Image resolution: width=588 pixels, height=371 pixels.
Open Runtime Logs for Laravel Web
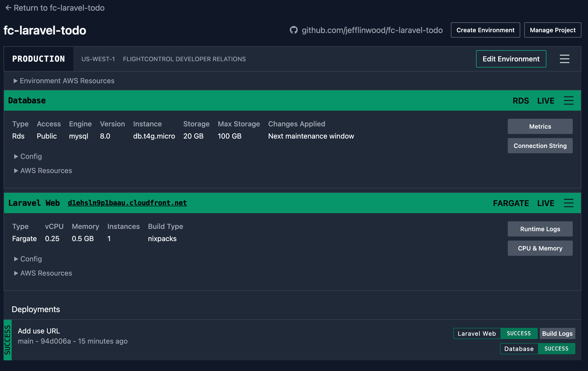[x=540, y=229]
